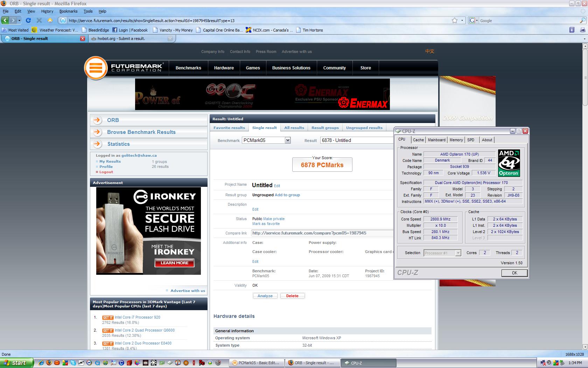
Task: Click the Google search box
Action: coord(529,20)
